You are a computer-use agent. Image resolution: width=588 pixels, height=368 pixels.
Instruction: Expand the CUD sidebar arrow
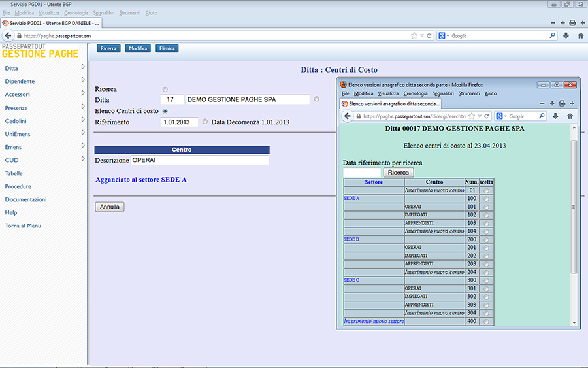[x=83, y=159]
